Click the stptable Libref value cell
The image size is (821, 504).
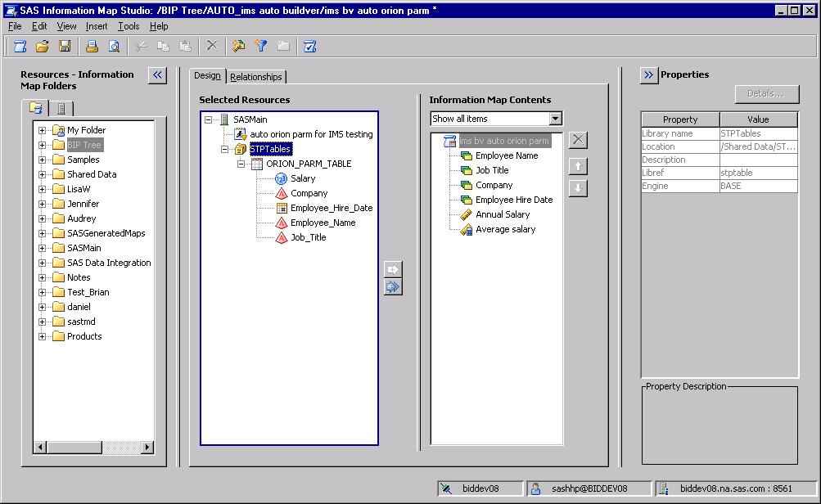[x=758, y=173]
